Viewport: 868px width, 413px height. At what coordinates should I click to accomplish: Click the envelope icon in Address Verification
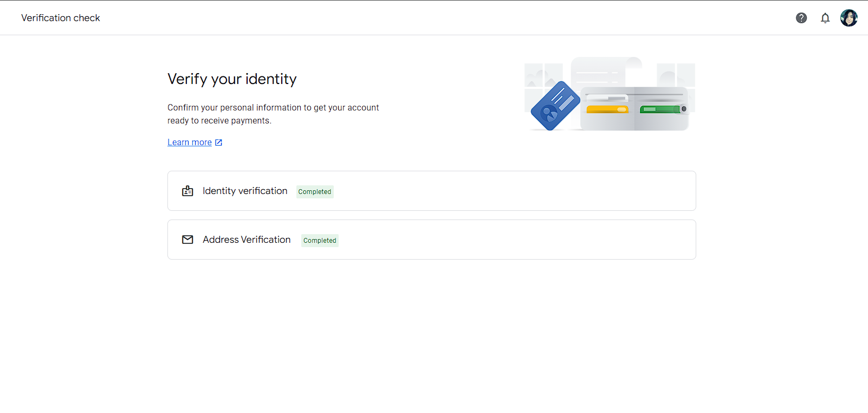coord(187,240)
